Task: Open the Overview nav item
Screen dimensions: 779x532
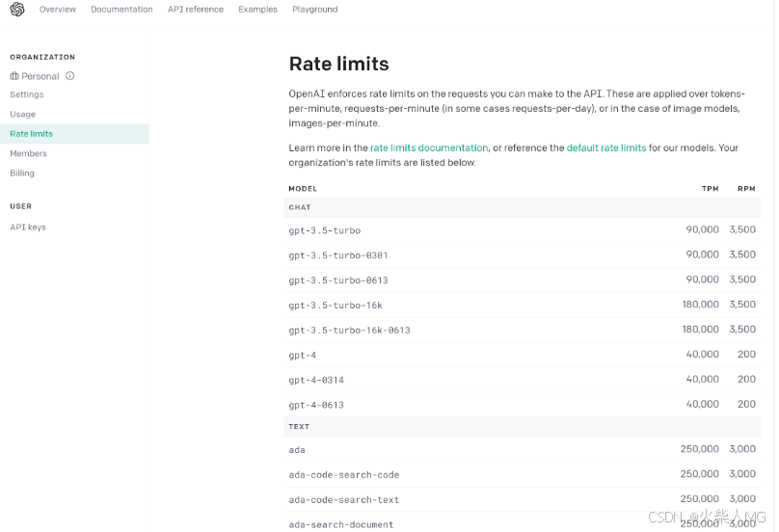Action: (x=58, y=10)
